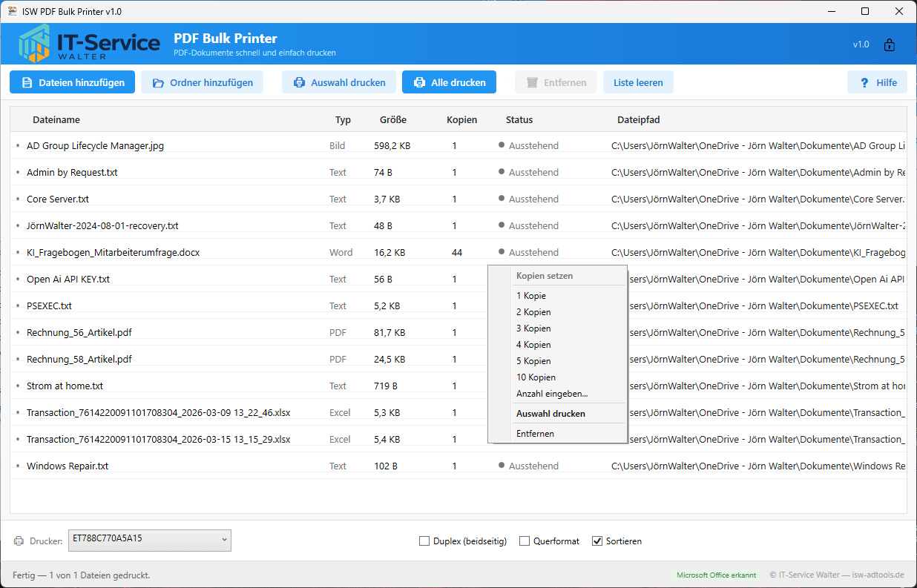Click the lock icon in header
This screenshot has width=917, height=588.
click(889, 44)
